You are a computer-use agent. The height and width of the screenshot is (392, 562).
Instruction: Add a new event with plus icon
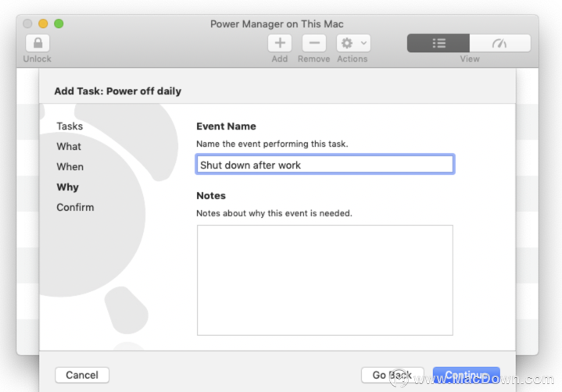pos(280,43)
